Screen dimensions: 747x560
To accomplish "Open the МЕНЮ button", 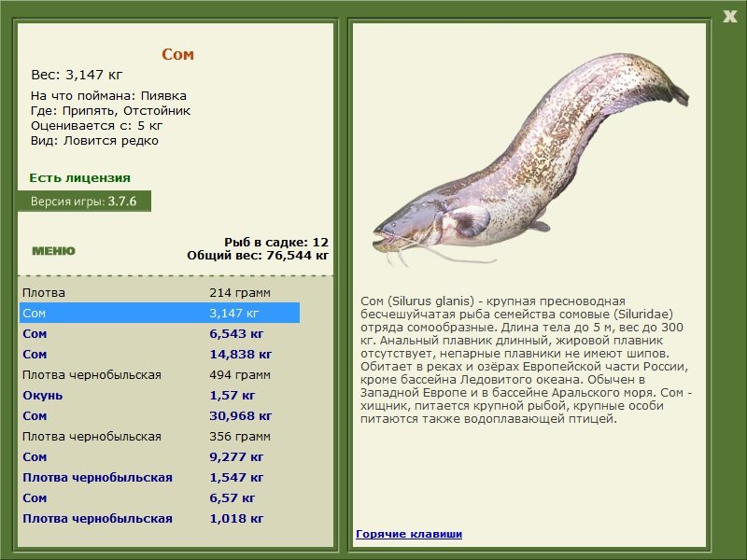I will coord(53,251).
